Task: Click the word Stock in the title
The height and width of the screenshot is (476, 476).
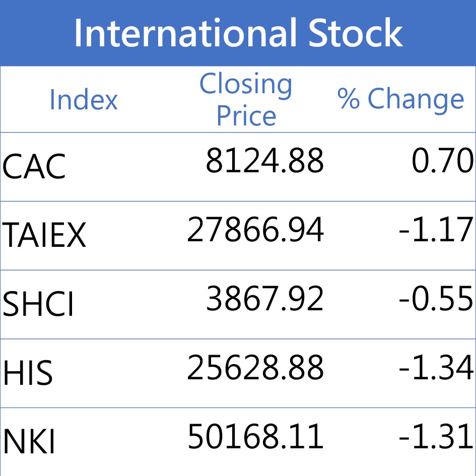Action: coord(356,33)
